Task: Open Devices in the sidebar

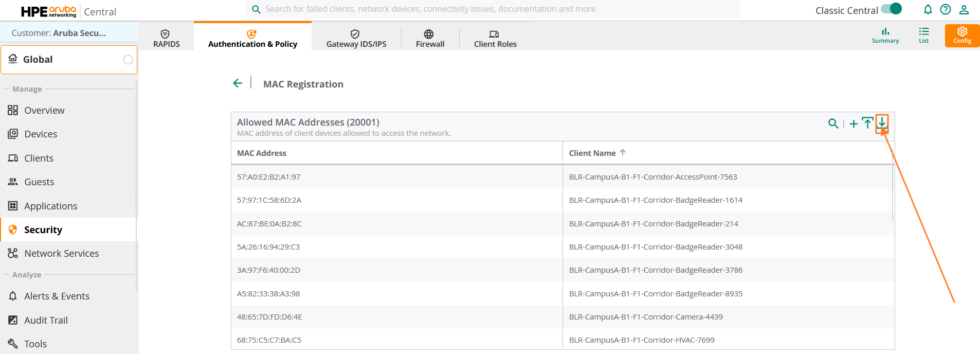Action: tap(69, 134)
